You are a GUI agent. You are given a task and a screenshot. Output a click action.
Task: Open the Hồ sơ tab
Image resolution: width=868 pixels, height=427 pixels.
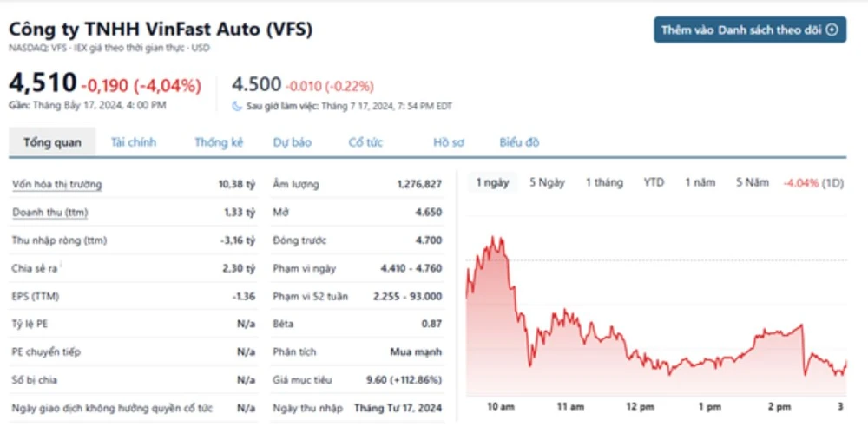coord(449,142)
